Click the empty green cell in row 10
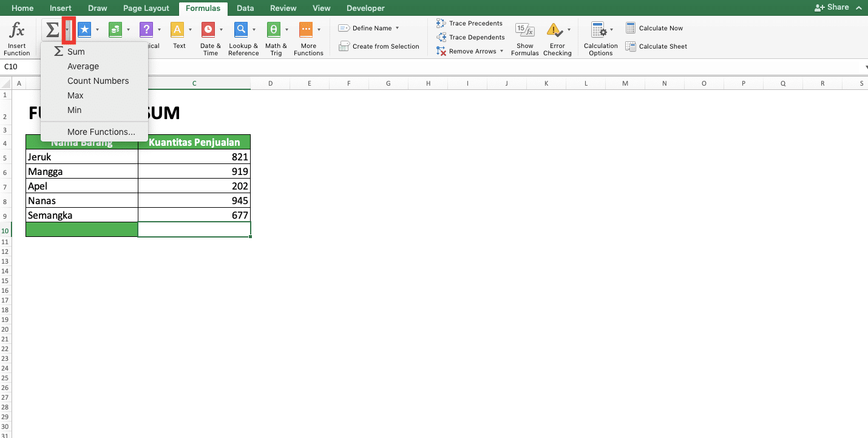The image size is (868, 438). [82, 230]
